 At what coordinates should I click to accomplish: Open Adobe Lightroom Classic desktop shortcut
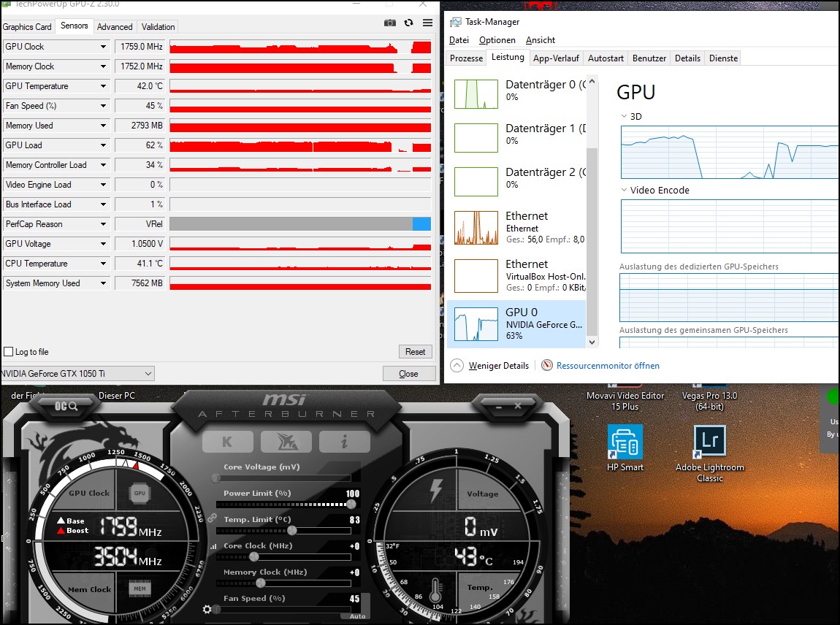coord(710,454)
